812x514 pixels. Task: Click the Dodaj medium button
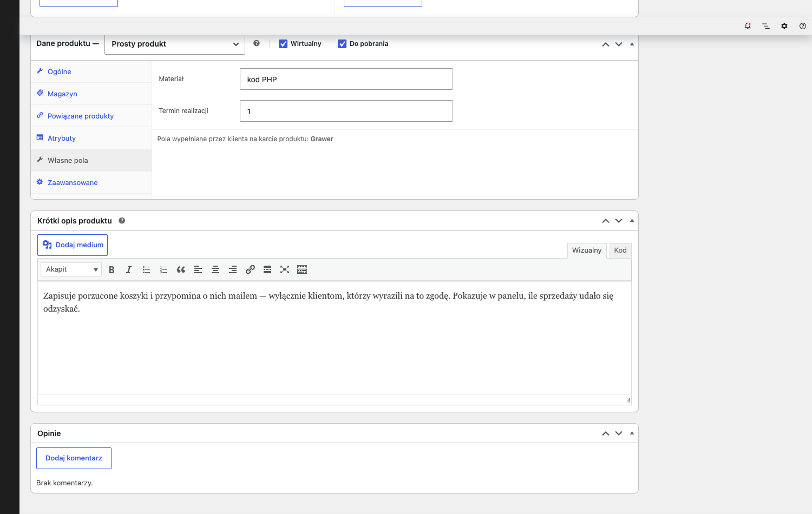[73, 245]
